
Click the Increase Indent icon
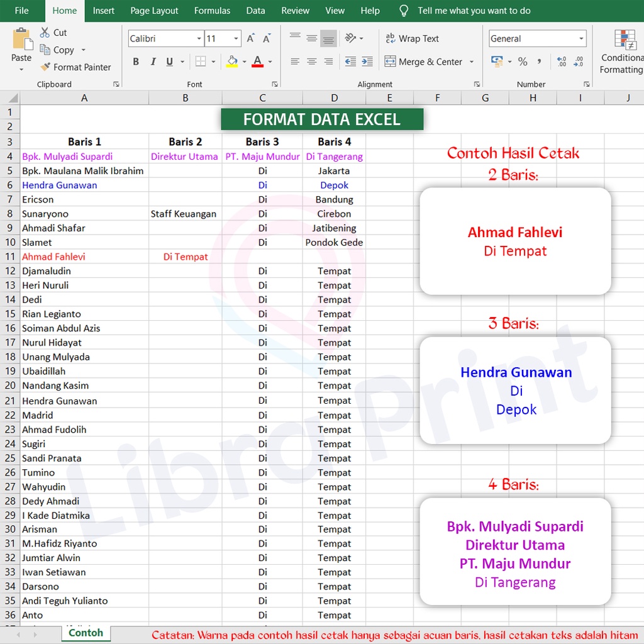tap(367, 62)
